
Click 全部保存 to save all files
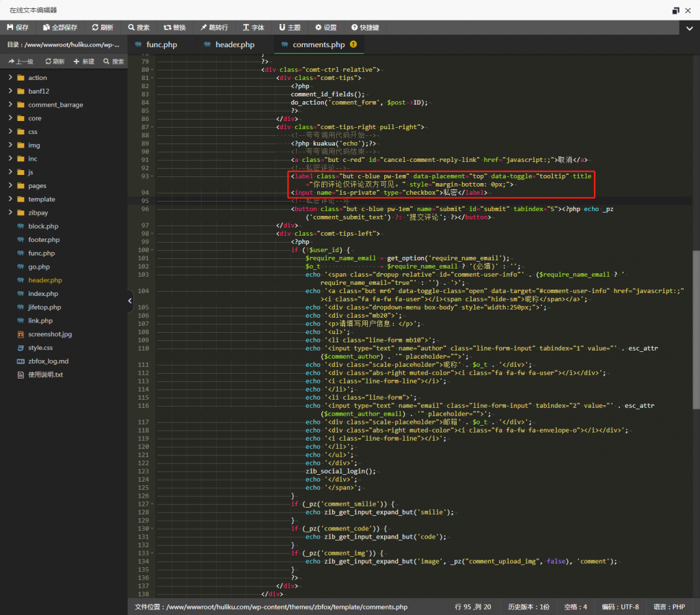point(60,27)
